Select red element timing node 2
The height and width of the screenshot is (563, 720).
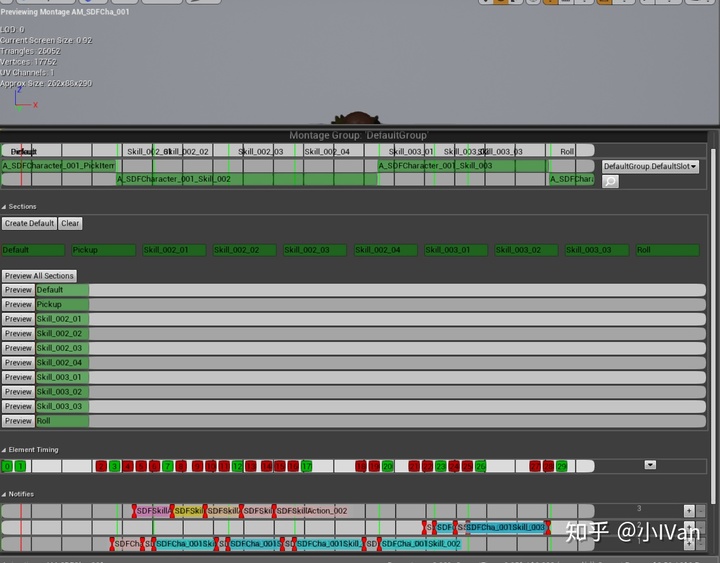click(x=101, y=467)
